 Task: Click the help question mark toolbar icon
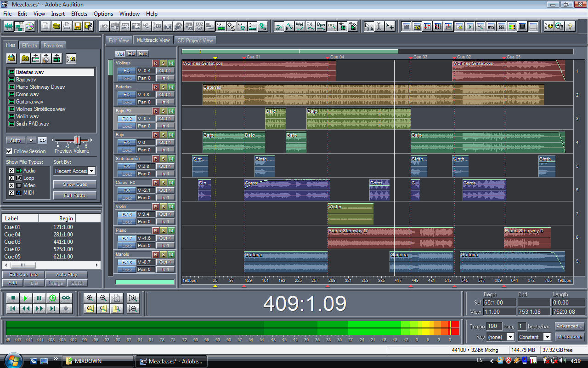coord(570,26)
